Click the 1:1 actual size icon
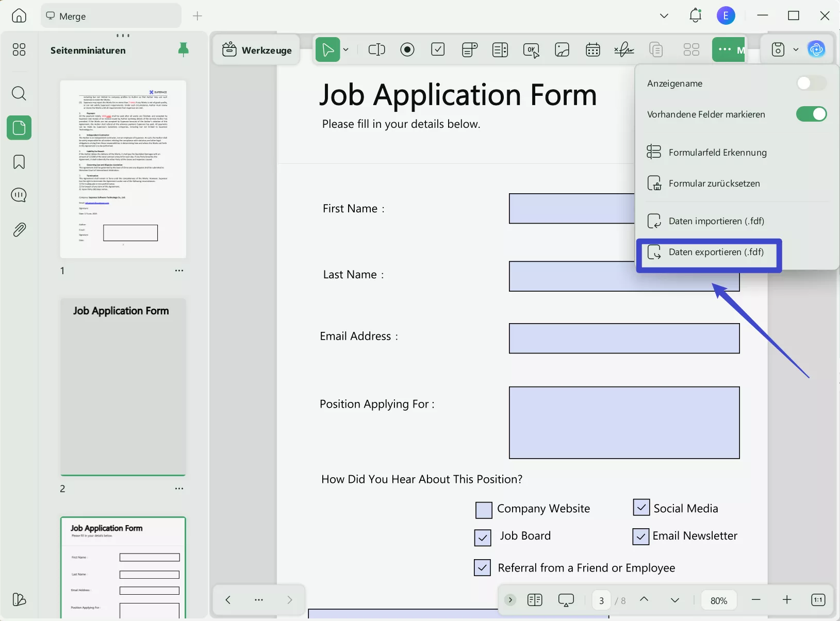Image resolution: width=840 pixels, height=621 pixels. click(818, 600)
